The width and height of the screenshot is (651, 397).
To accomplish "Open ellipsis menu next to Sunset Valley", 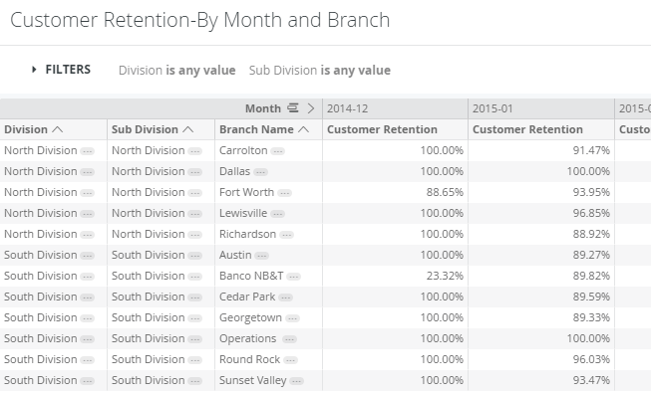I will pyautogui.click(x=296, y=381).
